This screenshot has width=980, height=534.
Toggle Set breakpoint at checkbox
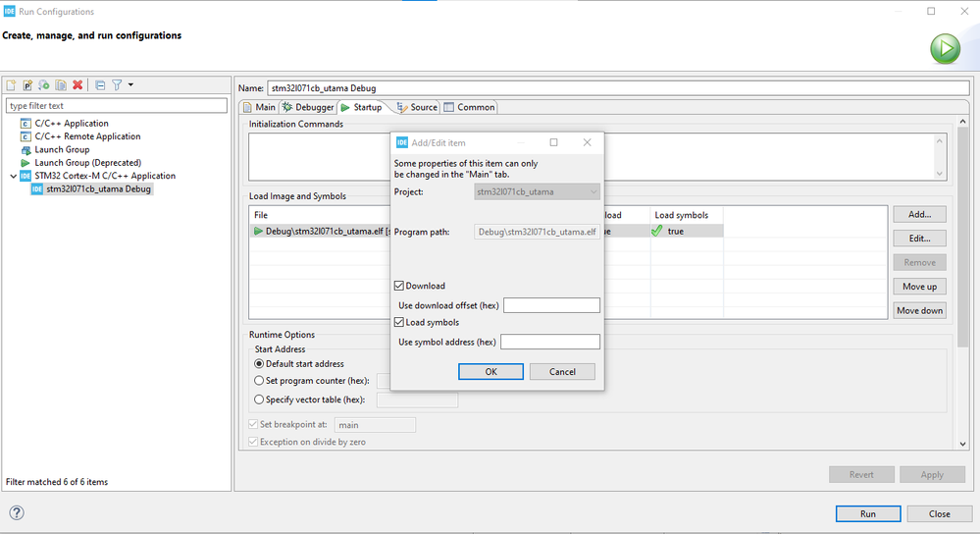[253, 424]
